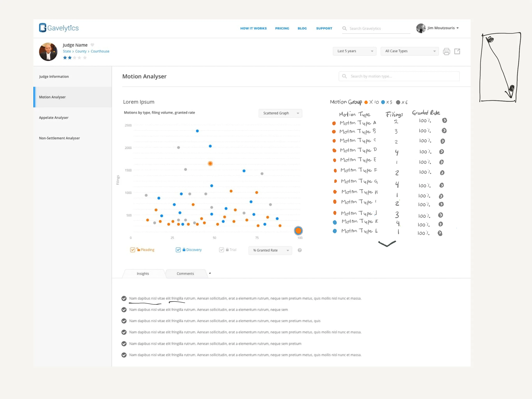Toggle the Pleading checkbox
The height and width of the screenshot is (399, 532).
[x=133, y=250]
